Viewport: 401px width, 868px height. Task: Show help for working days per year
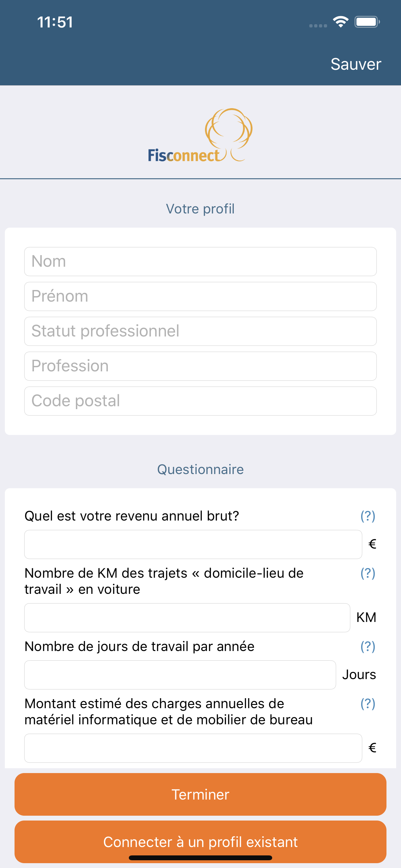click(368, 646)
